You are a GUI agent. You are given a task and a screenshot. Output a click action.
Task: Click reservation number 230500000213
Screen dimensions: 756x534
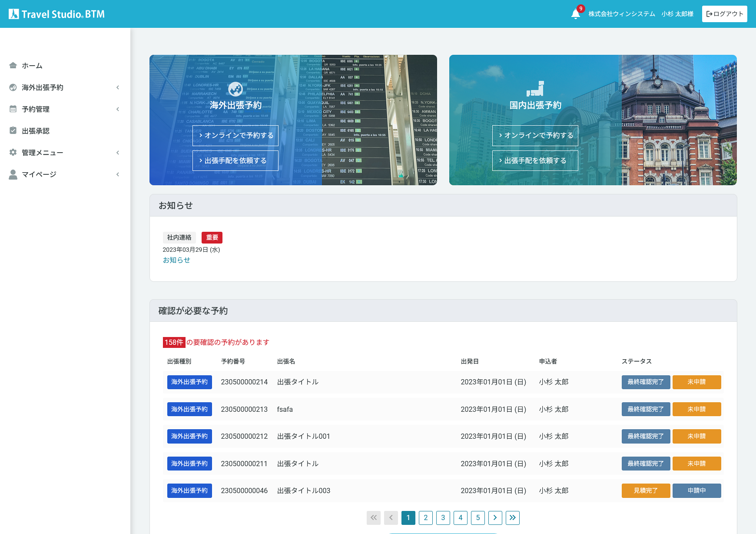pyautogui.click(x=244, y=409)
